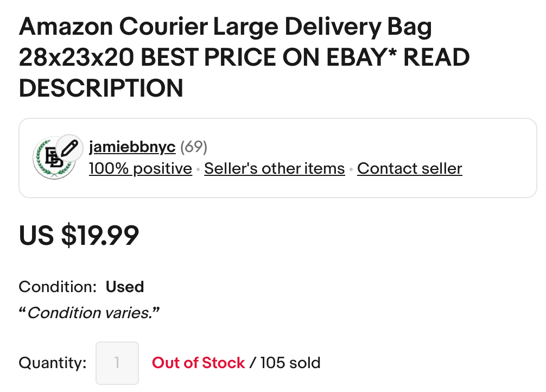Click the Out of Stock label

pos(198,363)
